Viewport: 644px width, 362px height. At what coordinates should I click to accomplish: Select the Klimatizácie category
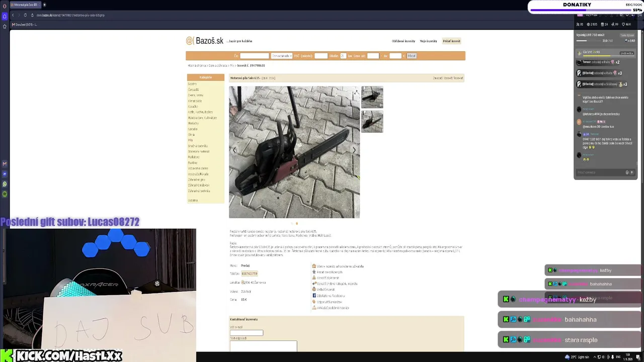[x=195, y=101]
